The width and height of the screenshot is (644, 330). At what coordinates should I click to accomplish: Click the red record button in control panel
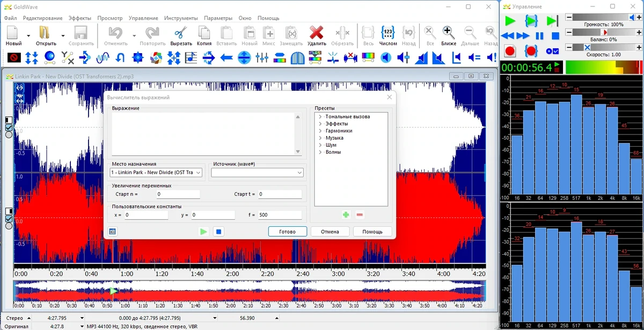(510, 51)
